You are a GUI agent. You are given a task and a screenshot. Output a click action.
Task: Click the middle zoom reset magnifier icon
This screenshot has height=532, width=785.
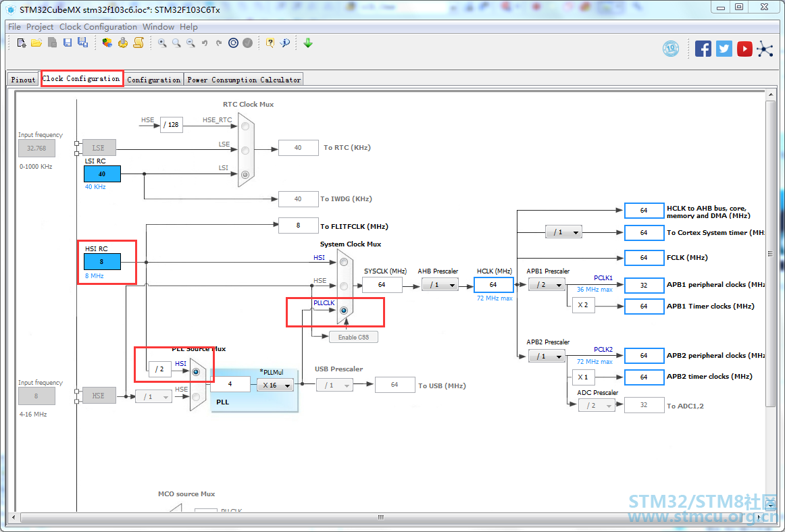[176, 43]
